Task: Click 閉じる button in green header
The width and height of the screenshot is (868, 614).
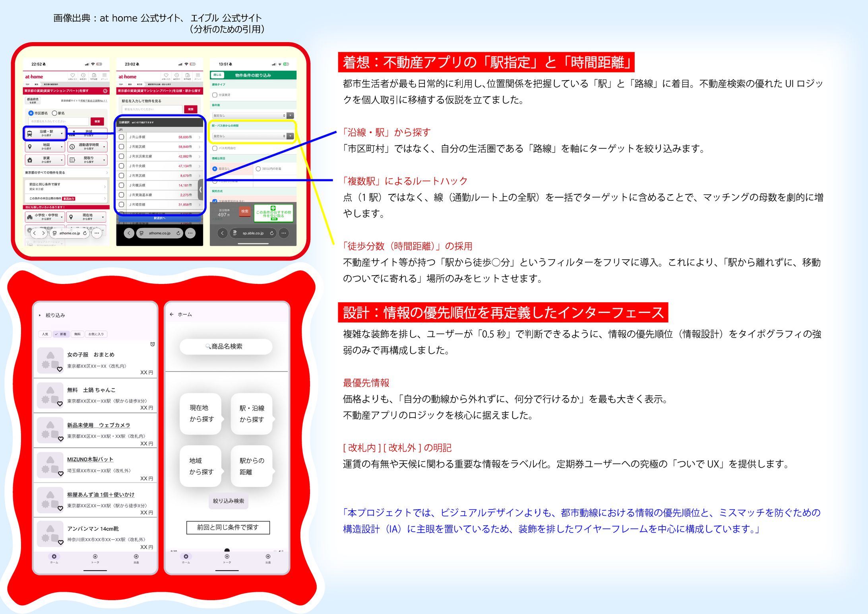Action: pyautogui.click(x=218, y=75)
